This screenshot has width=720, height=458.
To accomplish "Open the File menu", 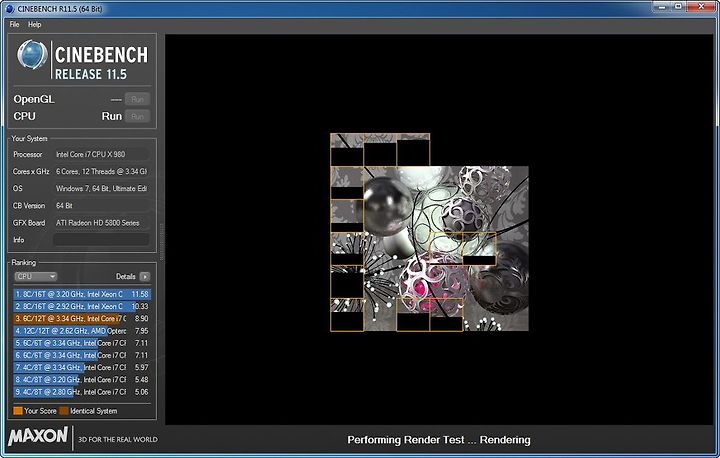I will (x=14, y=24).
